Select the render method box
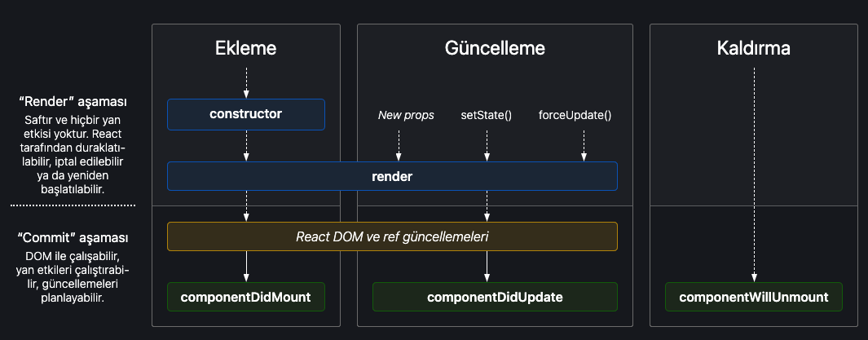Viewport: 868px width, 340px height. coord(392,177)
